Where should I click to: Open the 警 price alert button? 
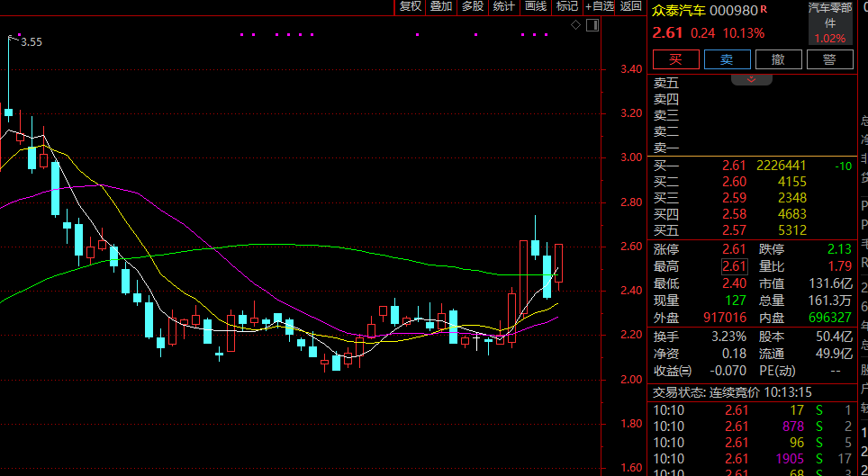(829, 59)
